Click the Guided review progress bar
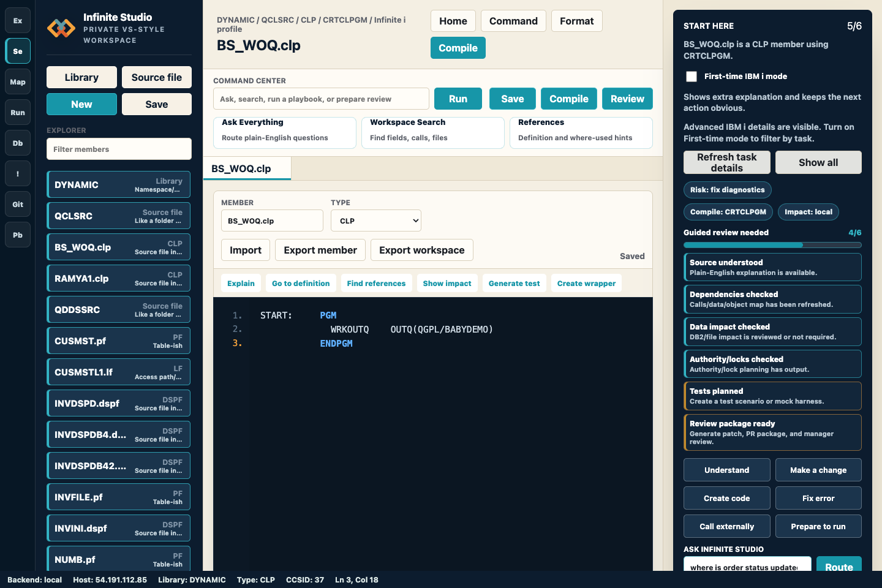 [x=772, y=245]
